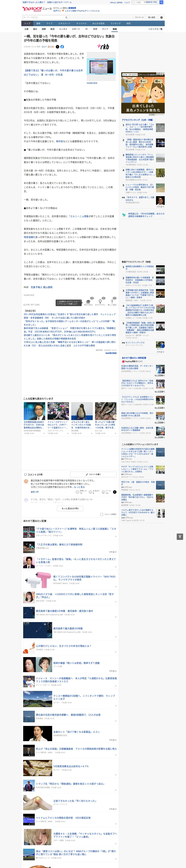Image resolution: width=186 pixels, height=868 pixels.
Task: Click the 購入履歴 link
Action: 152,18
